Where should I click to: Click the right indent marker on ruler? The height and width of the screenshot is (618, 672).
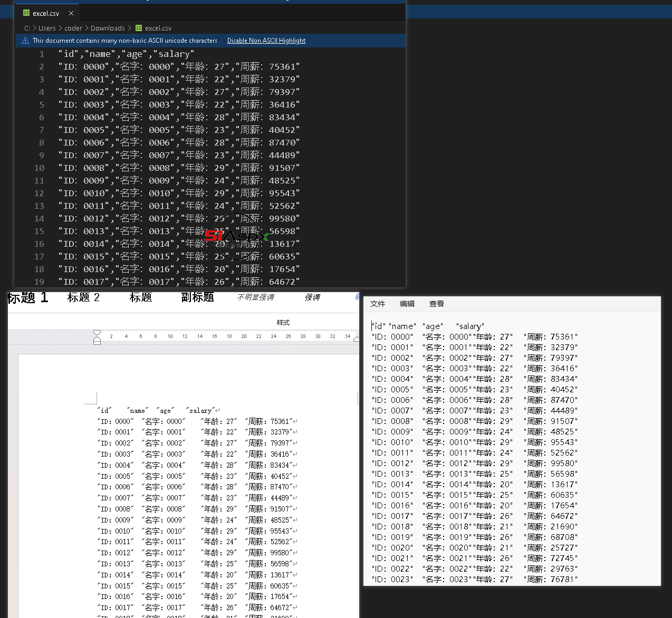pos(357,339)
